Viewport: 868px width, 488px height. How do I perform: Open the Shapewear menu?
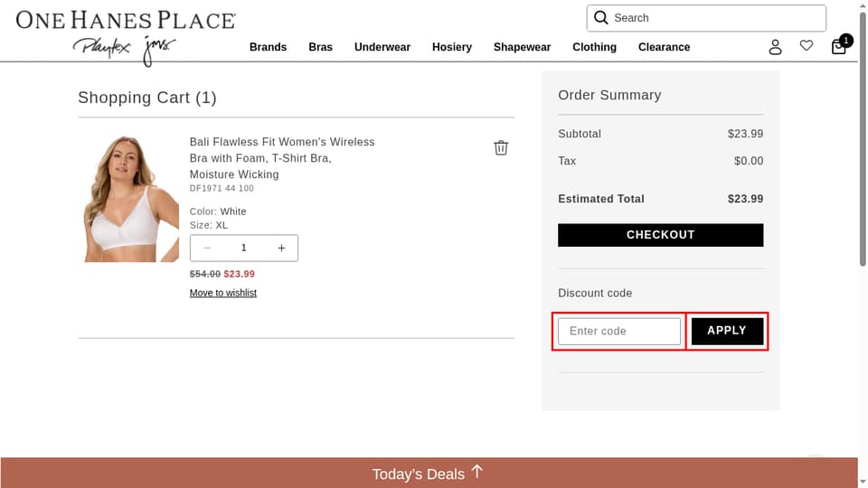tap(522, 47)
